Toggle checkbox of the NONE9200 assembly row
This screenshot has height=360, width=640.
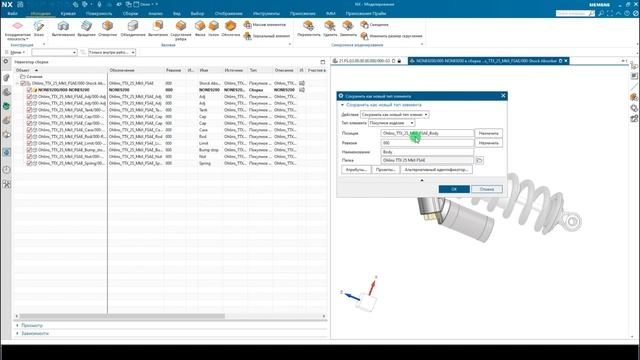point(29,90)
